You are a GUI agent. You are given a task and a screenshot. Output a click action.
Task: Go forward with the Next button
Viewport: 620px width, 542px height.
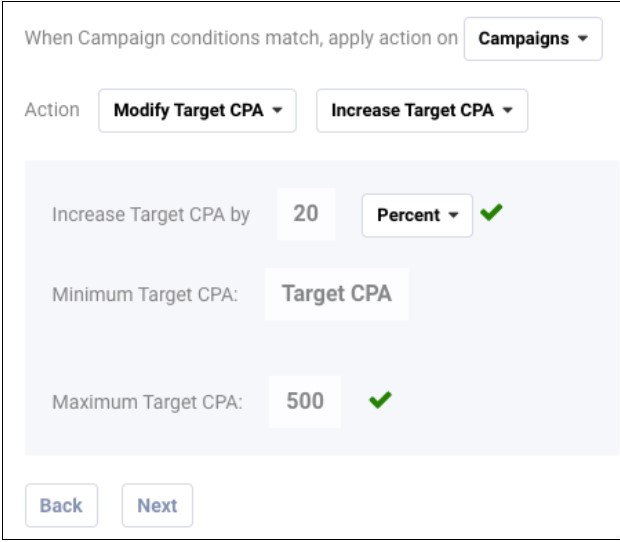pyautogui.click(x=157, y=505)
